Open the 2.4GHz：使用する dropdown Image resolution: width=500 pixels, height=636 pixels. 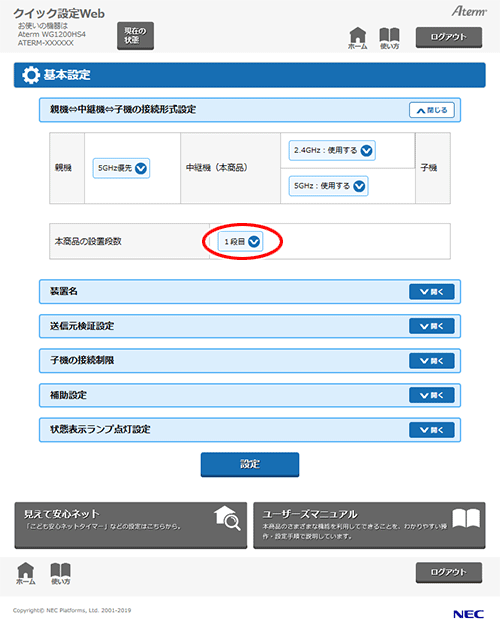(x=332, y=150)
